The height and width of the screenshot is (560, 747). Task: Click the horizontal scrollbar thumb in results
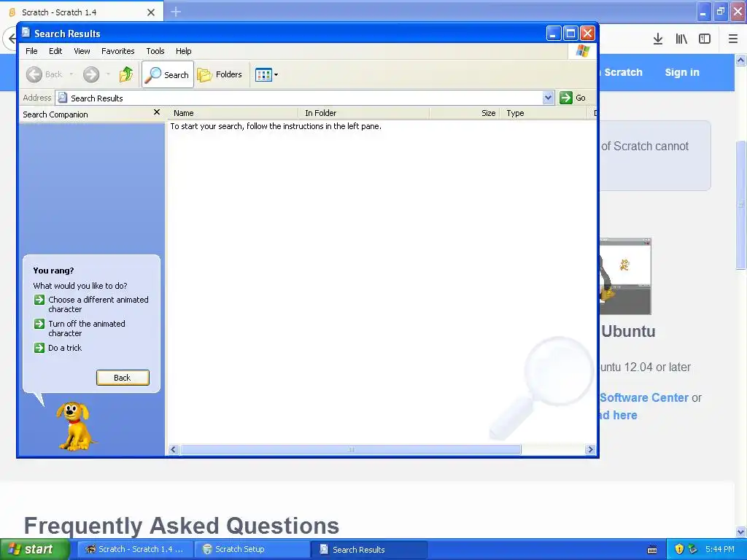click(x=351, y=449)
